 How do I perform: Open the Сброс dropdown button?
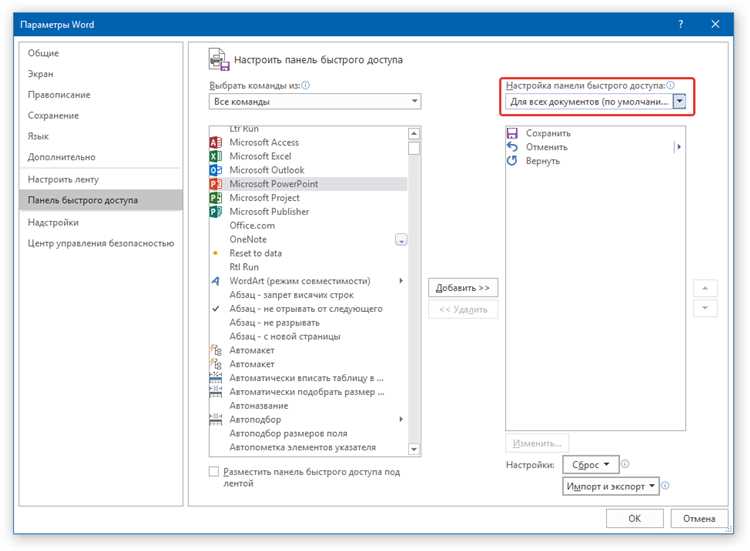(x=591, y=464)
